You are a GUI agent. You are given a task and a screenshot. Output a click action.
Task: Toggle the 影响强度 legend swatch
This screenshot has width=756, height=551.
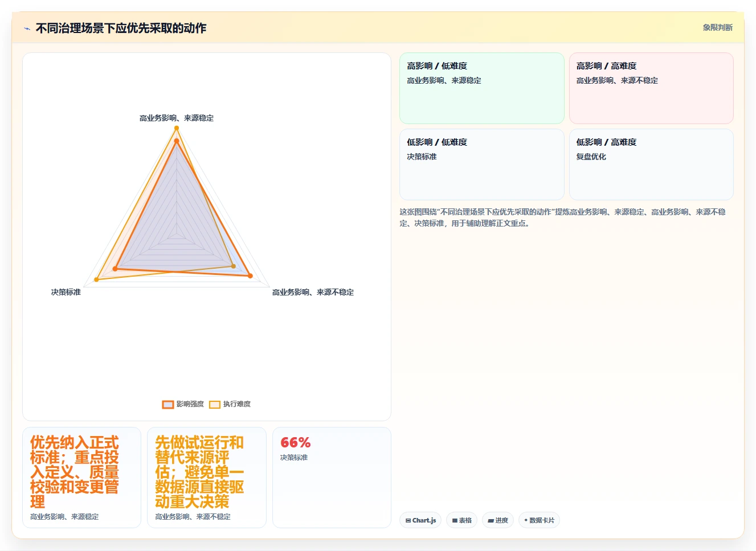(x=167, y=404)
